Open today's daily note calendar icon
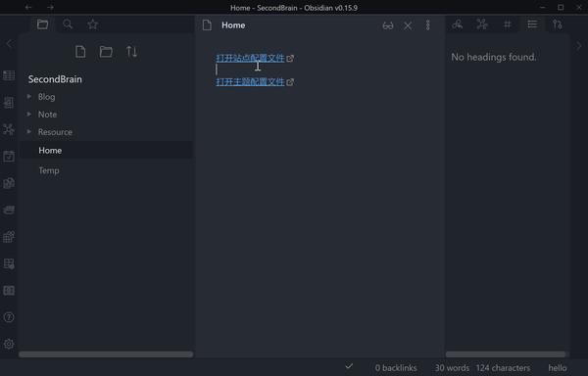Screen dimensions: 588x376 pos(9,156)
